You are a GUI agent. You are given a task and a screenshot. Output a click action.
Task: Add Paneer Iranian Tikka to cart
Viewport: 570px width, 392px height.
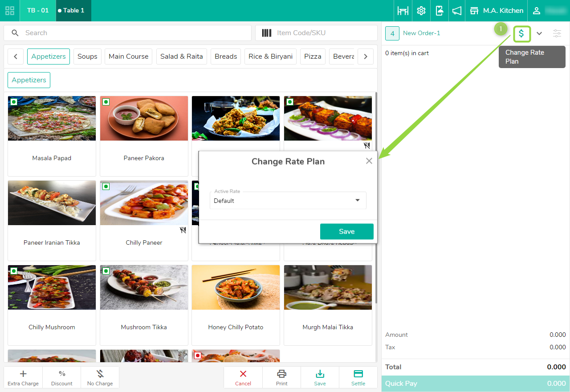(x=52, y=221)
